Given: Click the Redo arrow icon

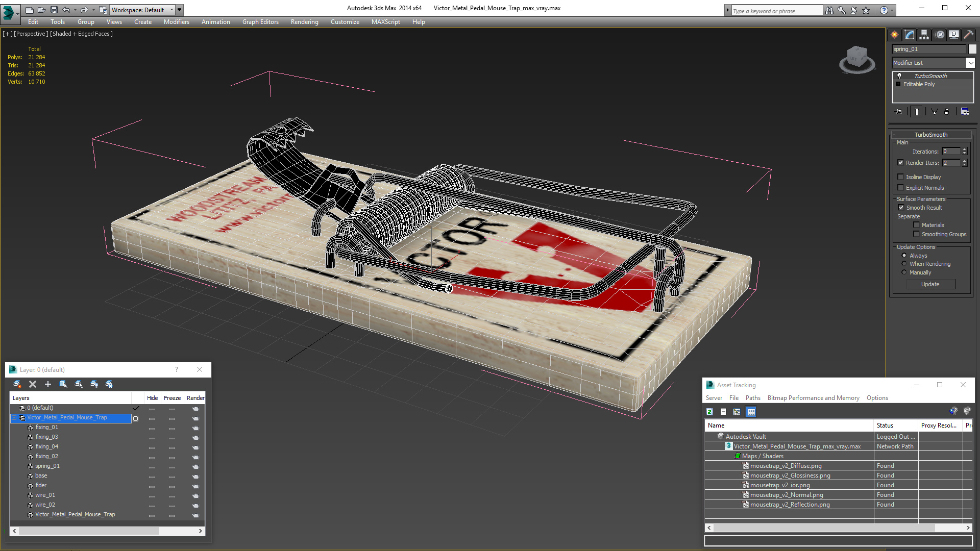Looking at the screenshot, I should coord(84,10).
